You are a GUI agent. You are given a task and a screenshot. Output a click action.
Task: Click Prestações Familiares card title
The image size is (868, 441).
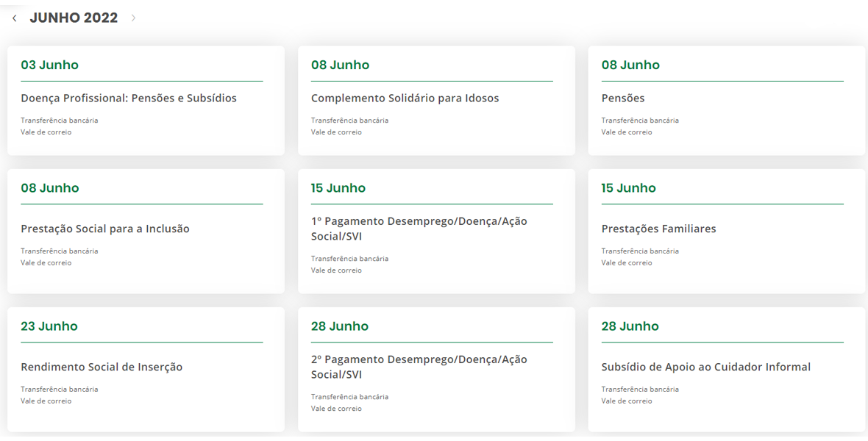point(658,229)
